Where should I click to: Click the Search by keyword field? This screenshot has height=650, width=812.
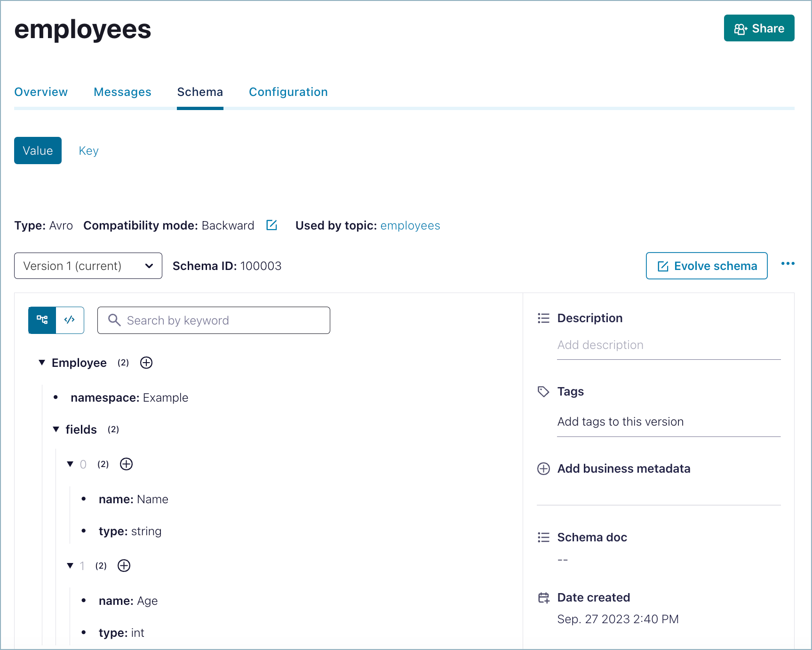pyautogui.click(x=213, y=320)
